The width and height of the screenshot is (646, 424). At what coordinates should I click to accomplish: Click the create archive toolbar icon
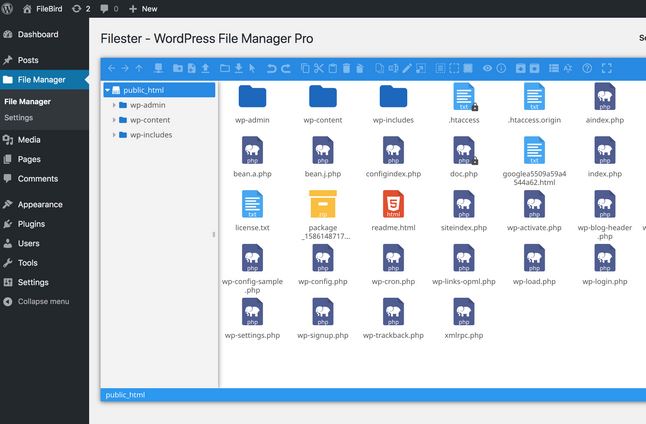click(534, 68)
